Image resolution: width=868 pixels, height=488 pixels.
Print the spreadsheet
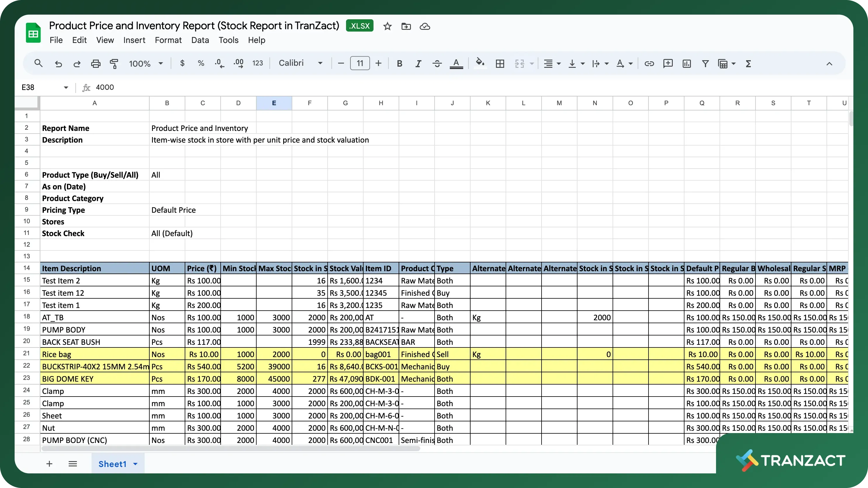(96, 64)
